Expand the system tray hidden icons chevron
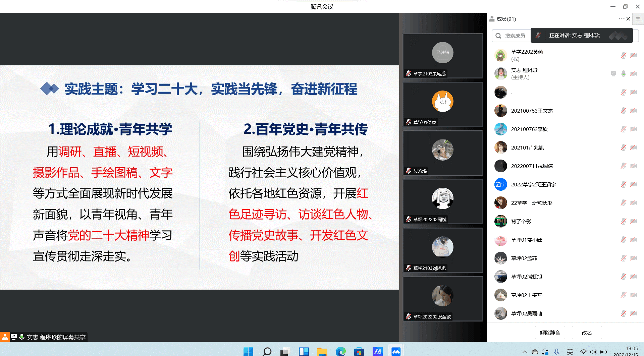 tap(525, 352)
